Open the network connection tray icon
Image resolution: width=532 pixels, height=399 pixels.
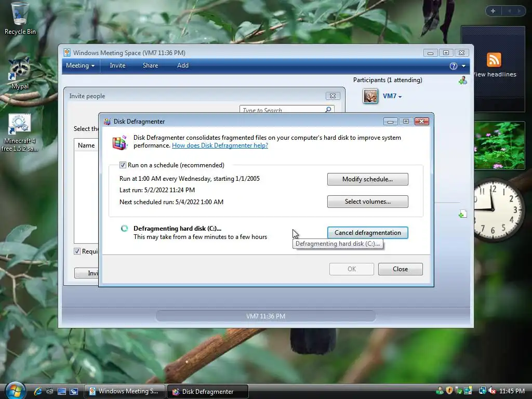[x=483, y=391]
